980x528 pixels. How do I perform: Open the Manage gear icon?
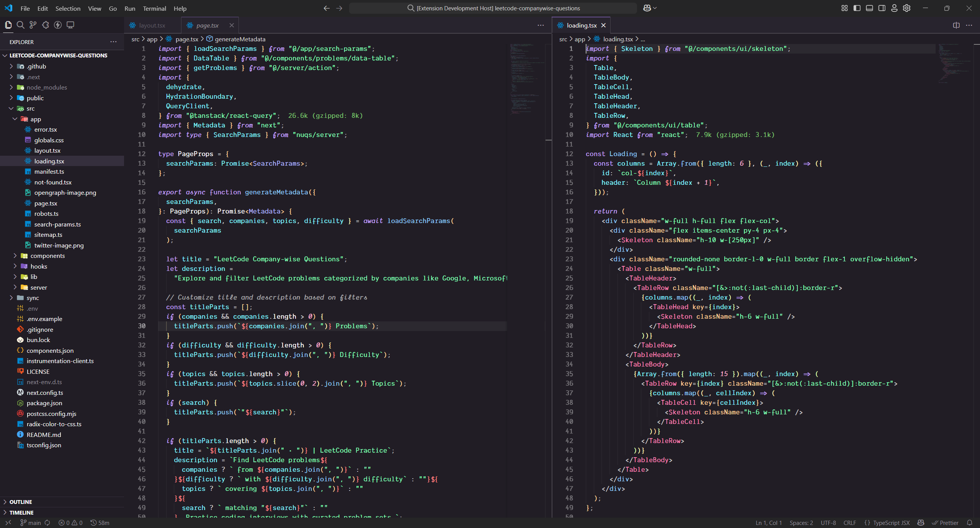pos(906,8)
